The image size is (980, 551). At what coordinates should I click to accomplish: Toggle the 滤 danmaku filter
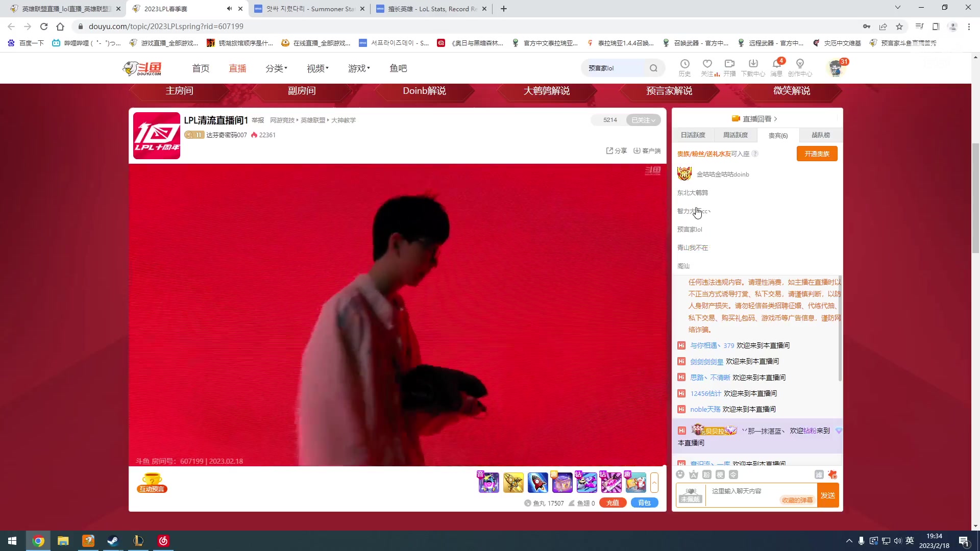(819, 474)
